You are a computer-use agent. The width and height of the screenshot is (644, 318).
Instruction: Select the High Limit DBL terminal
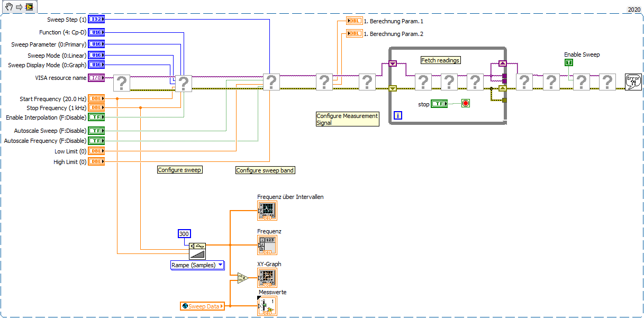(96, 161)
